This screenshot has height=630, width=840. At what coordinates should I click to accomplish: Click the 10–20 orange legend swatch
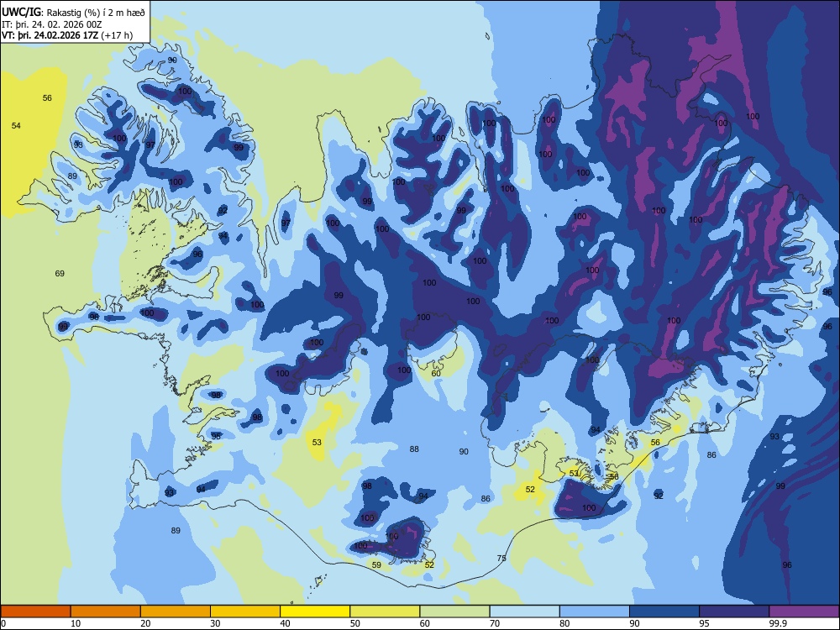(106, 612)
